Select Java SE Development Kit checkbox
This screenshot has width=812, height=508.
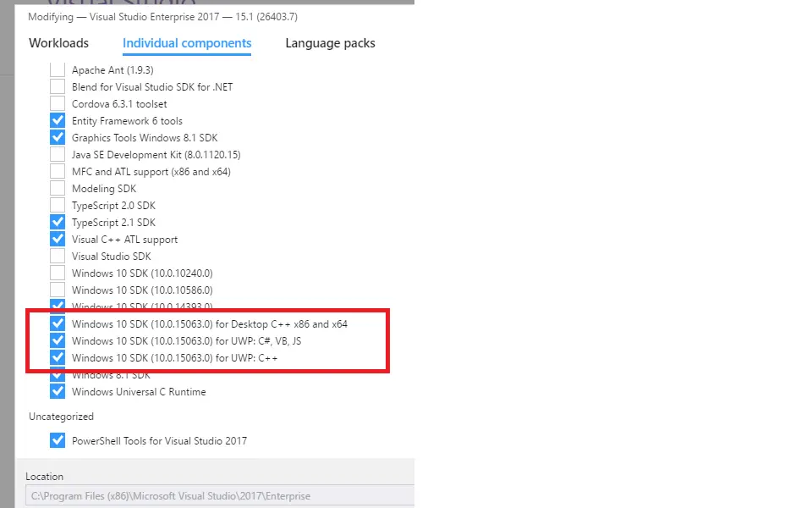tap(58, 155)
